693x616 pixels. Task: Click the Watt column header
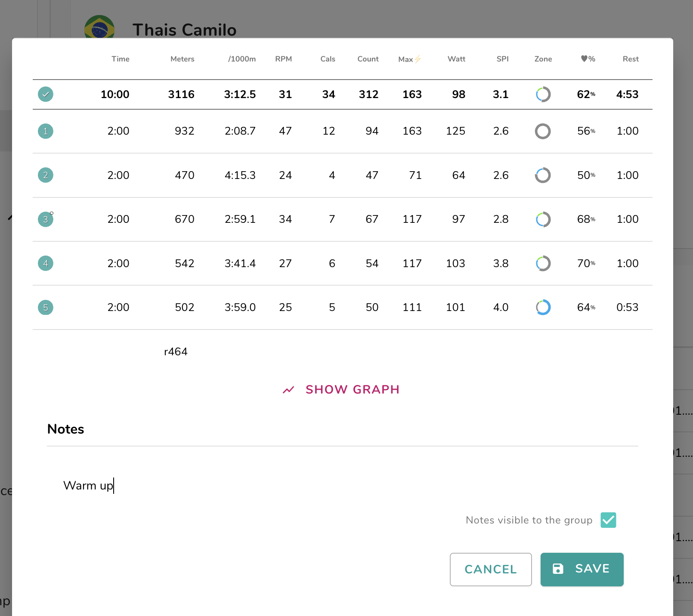tap(457, 59)
